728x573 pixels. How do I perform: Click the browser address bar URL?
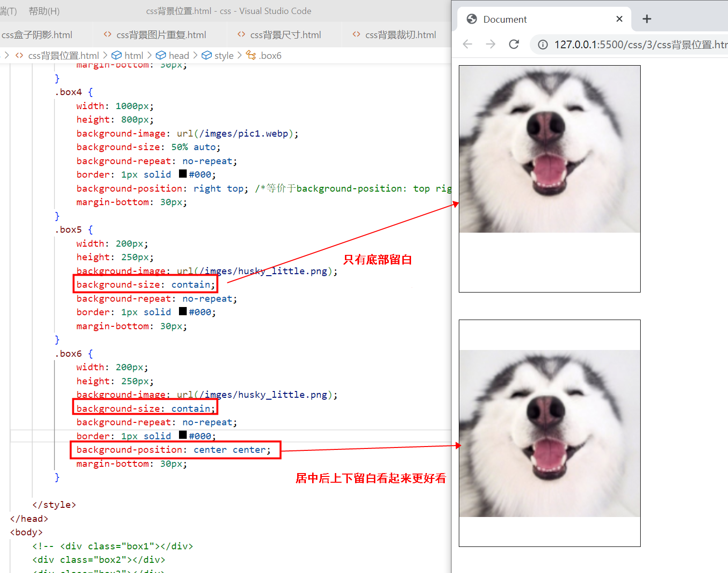click(x=641, y=44)
